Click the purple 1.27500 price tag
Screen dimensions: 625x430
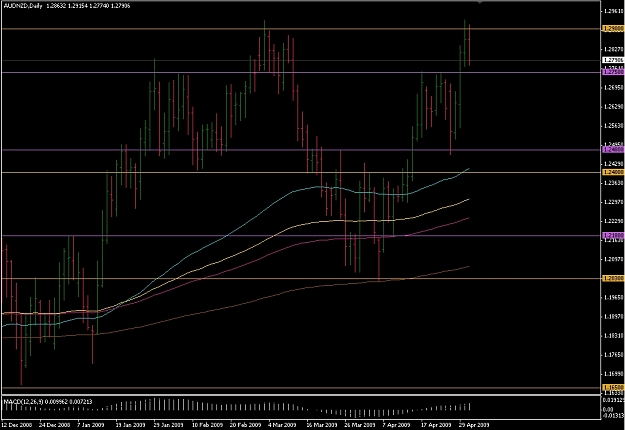(613, 72)
